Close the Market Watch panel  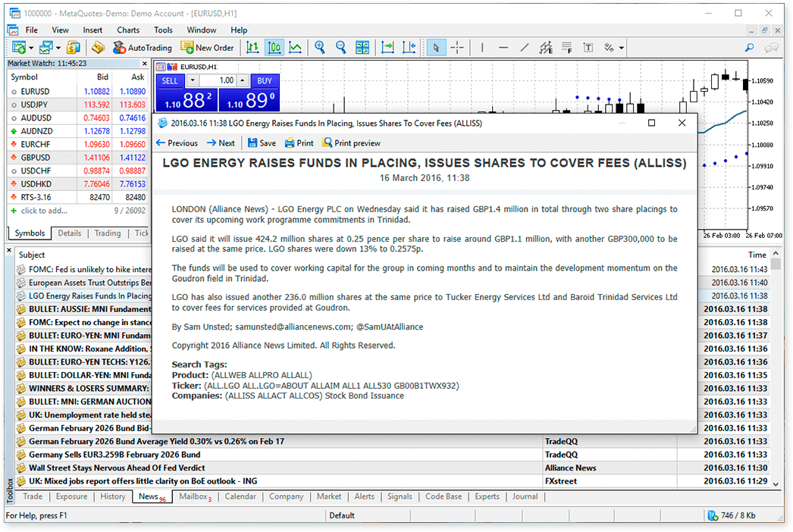click(145, 63)
